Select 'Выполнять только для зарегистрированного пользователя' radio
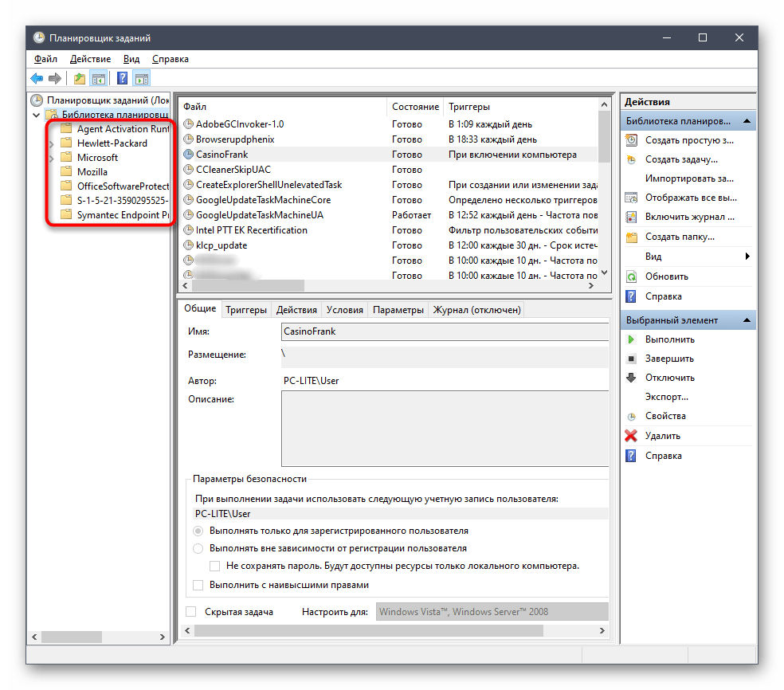The image size is (784, 690). pyautogui.click(x=198, y=531)
